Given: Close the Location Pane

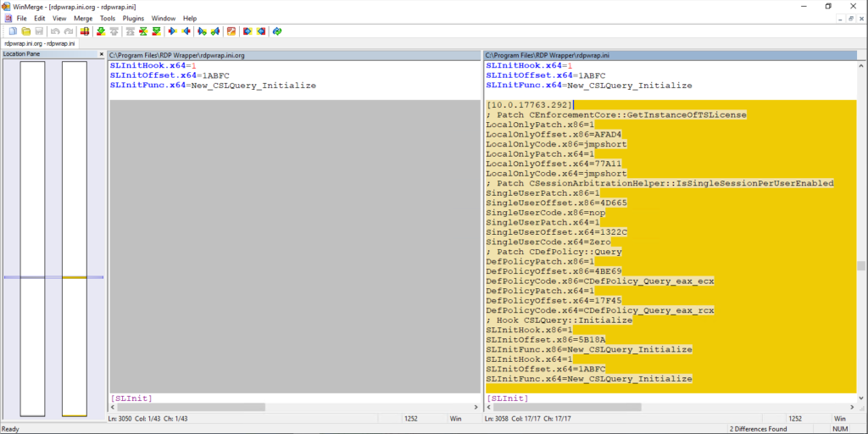Looking at the screenshot, I should click(102, 55).
